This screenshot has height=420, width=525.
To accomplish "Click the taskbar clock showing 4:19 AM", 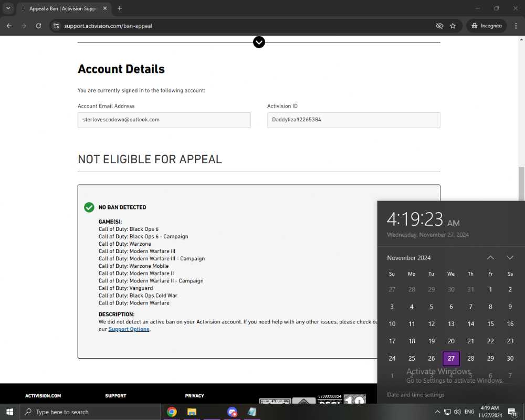I will tap(490, 412).
